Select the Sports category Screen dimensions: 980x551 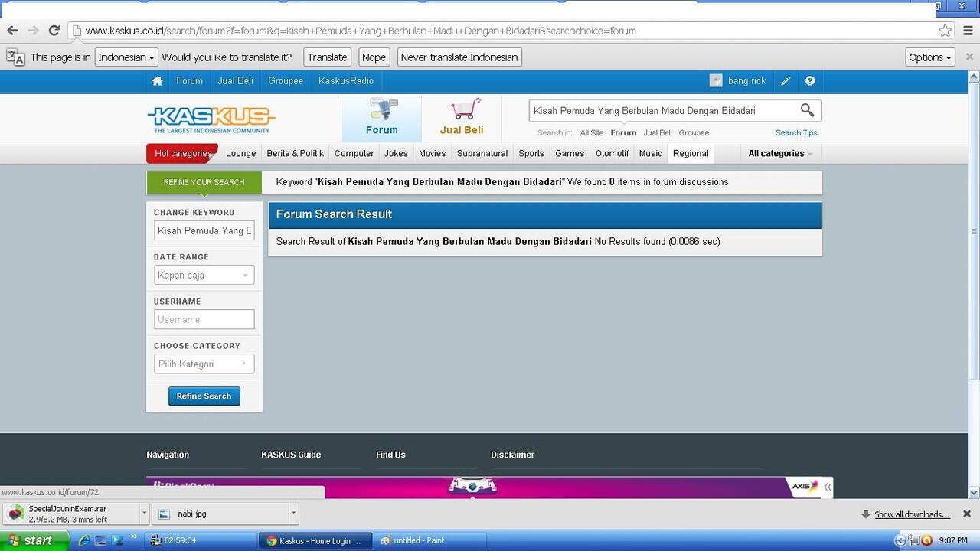pos(531,153)
